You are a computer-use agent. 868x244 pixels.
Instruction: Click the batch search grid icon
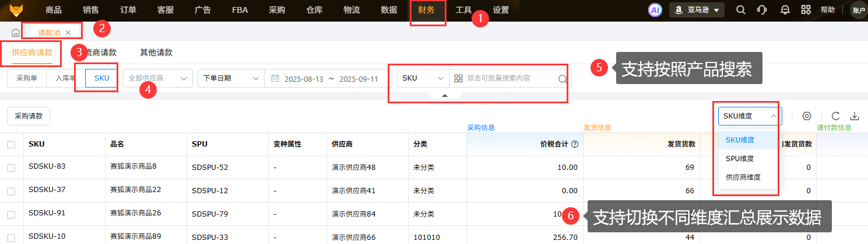click(458, 78)
